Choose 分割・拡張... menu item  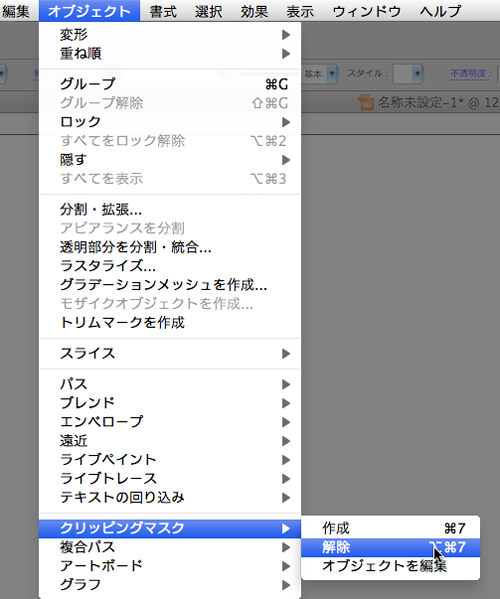click(170, 209)
